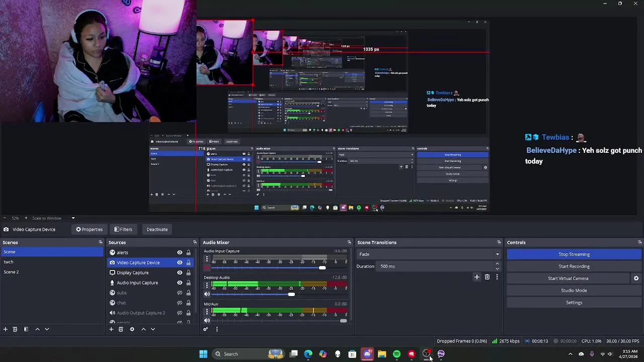
Task: Adjust Audio Input Capture volume slider
Action: point(323,268)
